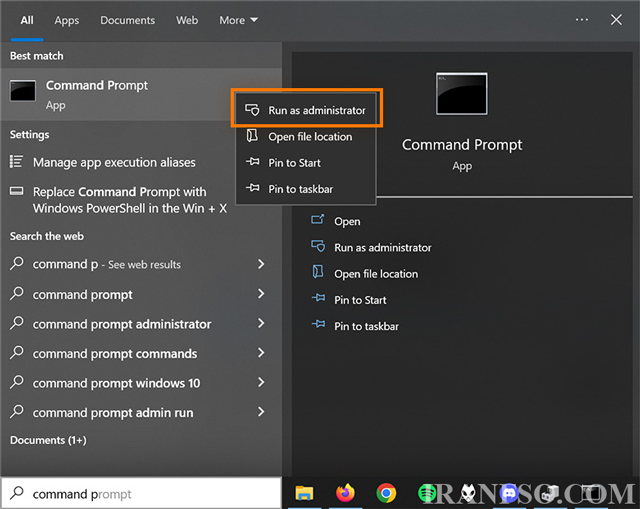Open Spotify from the taskbar
Image resolution: width=640 pixels, height=509 pixels.
pyautogui.click(x=427, y=493)
